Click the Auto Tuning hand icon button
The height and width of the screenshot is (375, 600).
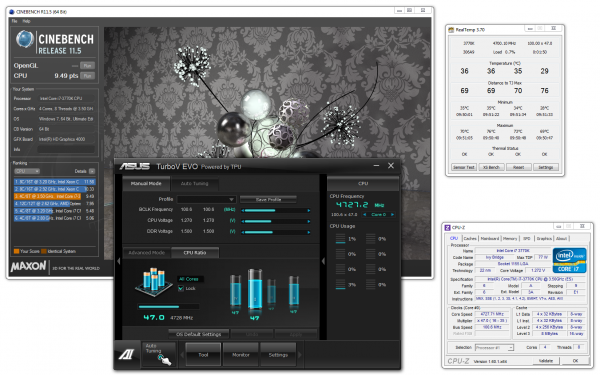click(x=158, y=355)
